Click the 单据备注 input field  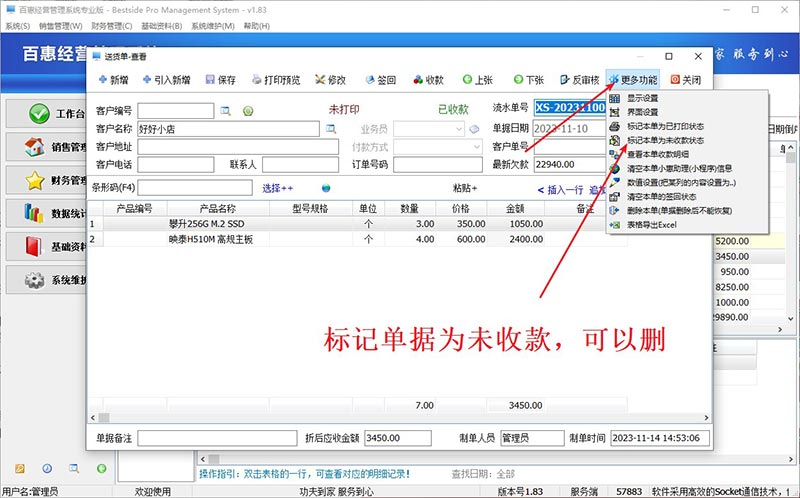[217, 438]
